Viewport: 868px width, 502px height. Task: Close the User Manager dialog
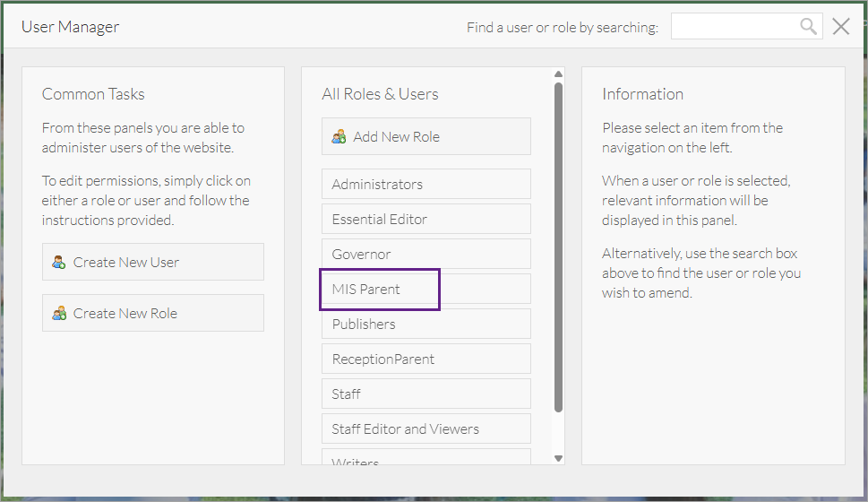pyautogui.click(x=840, y=27)
